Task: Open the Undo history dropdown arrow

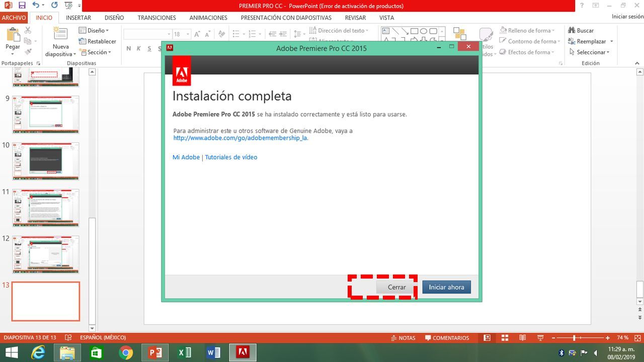Action: click(x=43, y=6)
